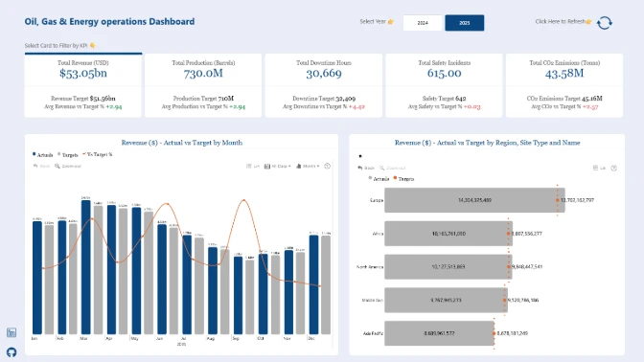The width and height of the screenshot is (644, 362).
Task: Expand the Month granularity dropdown
Action: pyautogui.click(x=308, y=166)
